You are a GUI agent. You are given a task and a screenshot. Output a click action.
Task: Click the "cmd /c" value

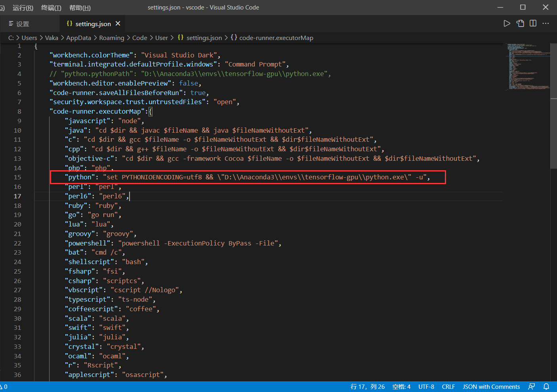point(107,253)
